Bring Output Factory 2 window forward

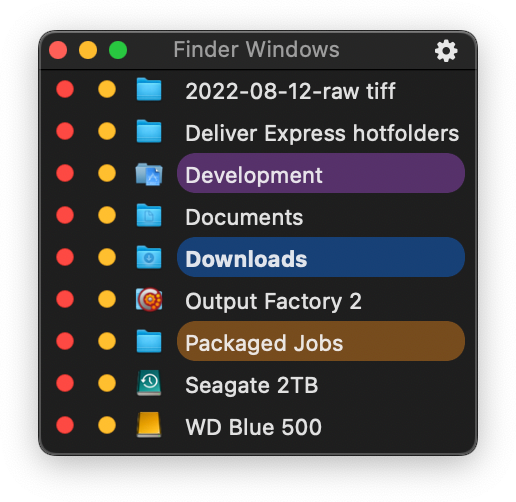click(x=273, y=302)
